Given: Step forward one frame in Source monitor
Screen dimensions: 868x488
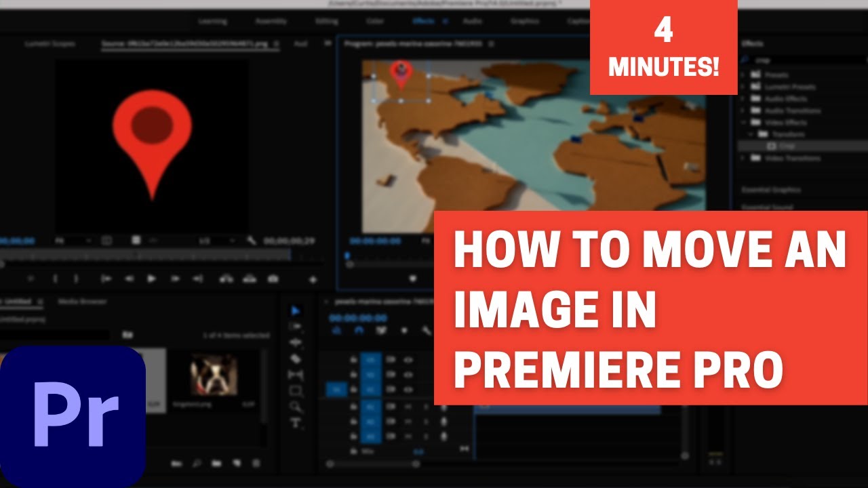Looking at the screenshot, I should tap(175, 279).
